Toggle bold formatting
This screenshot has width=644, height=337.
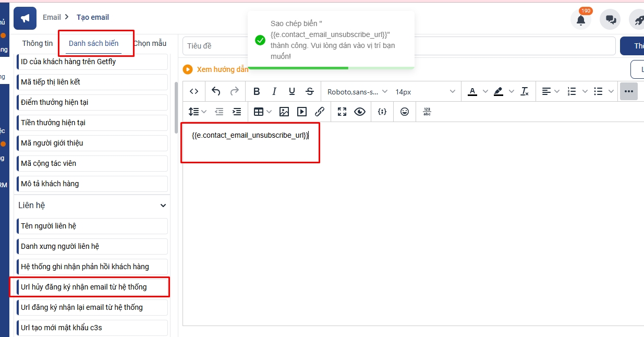tap(257, 91)
